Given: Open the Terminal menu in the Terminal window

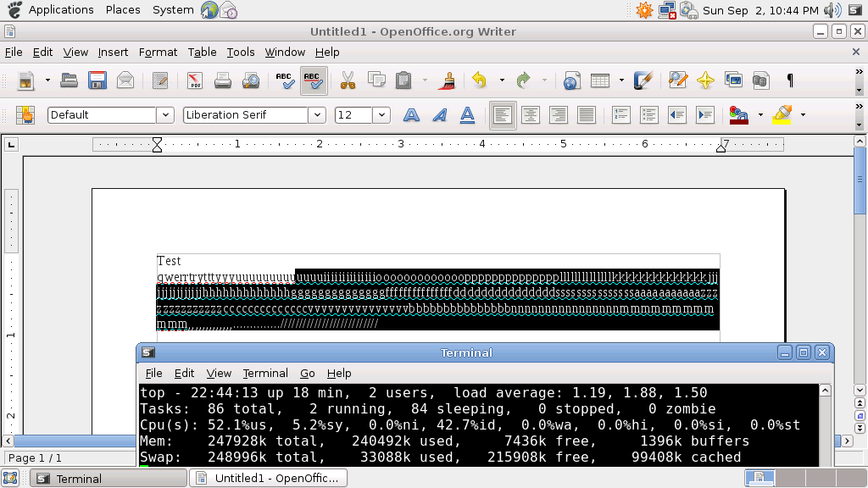Looking at the screenshot, I should click(265, 374).
